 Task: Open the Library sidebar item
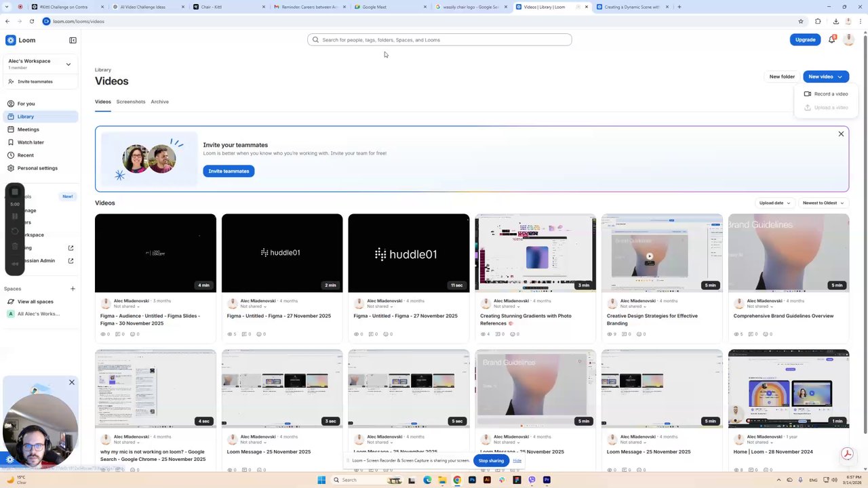[x=40, y=117]
